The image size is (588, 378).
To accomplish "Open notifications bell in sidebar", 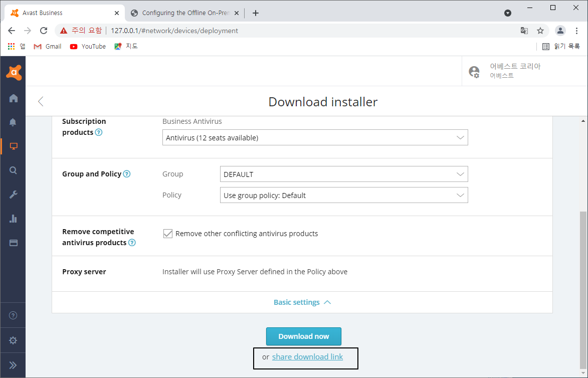I will 13,122.
